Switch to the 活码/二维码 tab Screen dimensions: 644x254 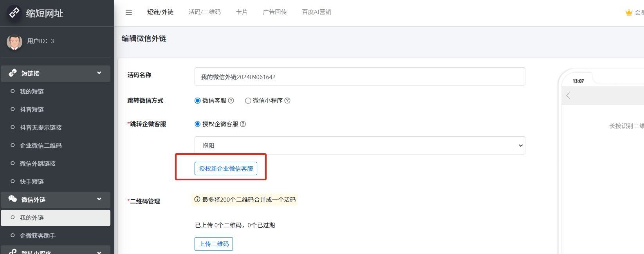coord(204,12)
